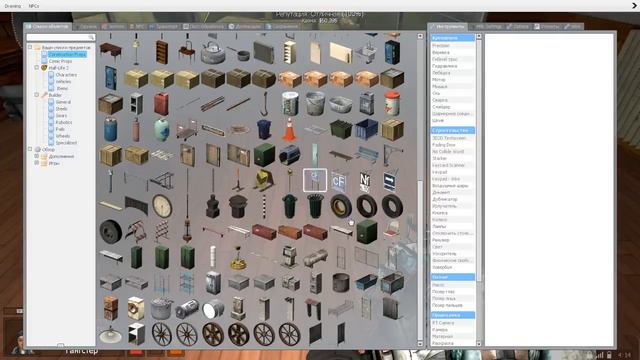Click the tool list scroll-up arrow

pyautogui.click(x=479, y=36)
